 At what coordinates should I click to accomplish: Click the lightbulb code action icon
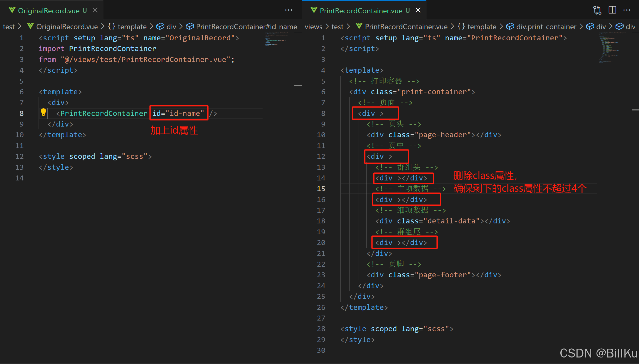(44, 112)
